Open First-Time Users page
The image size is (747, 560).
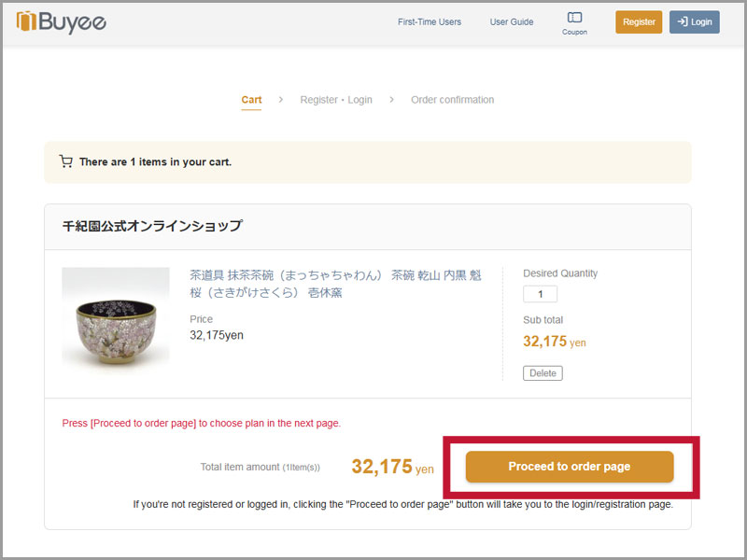tap(429, 21)
